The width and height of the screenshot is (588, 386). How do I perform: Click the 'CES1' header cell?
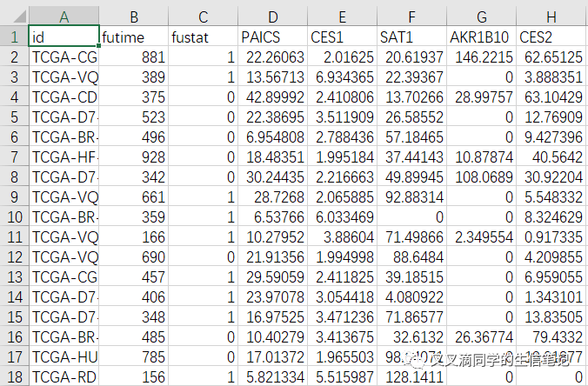tap(343, 37)
